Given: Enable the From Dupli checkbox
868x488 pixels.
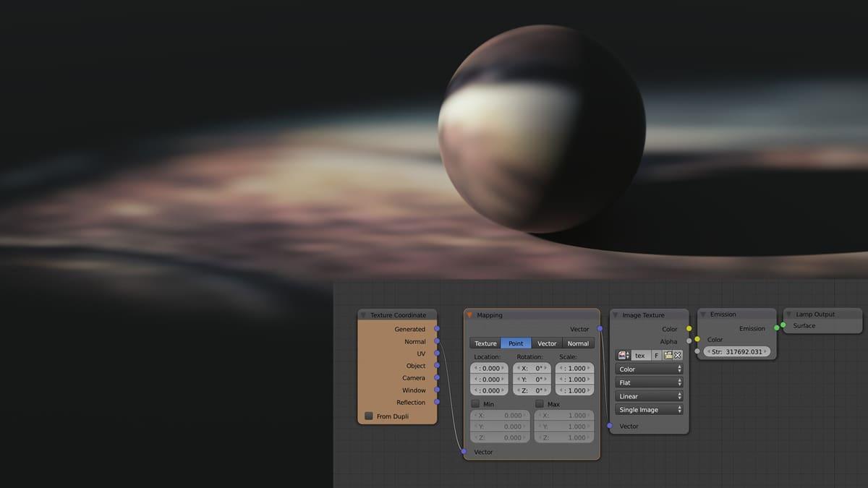Looking at the screenshot, I should [369, 416].
